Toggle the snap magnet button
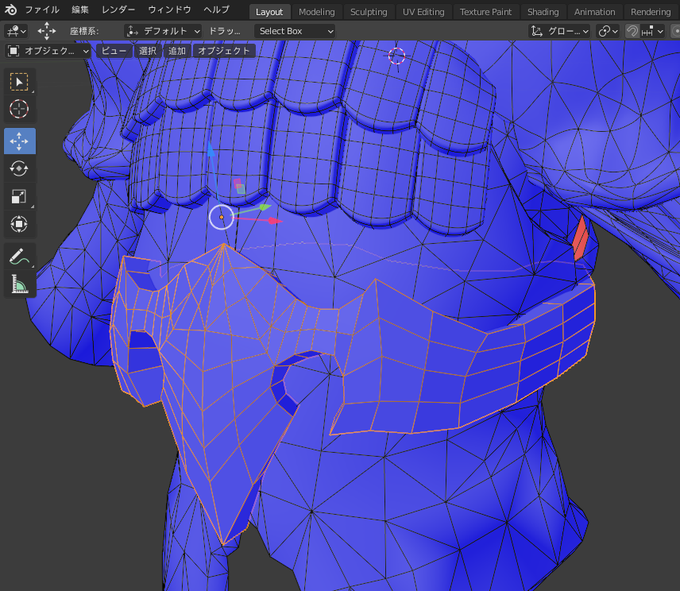Viewport: 680px width, 591px height. [632, 31]
